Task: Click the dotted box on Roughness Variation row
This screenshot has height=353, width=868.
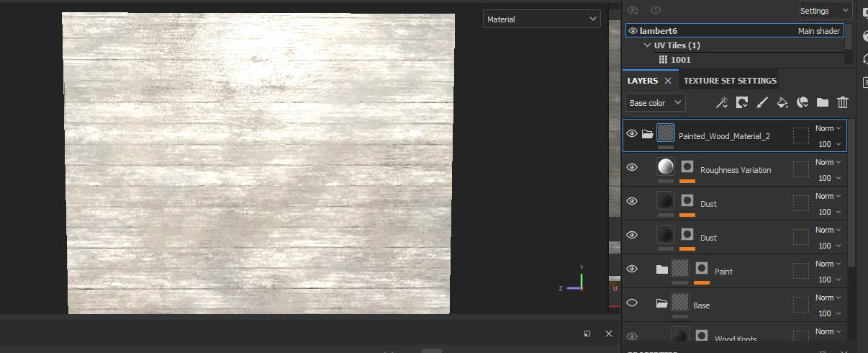Action: (x=801, y=169)
